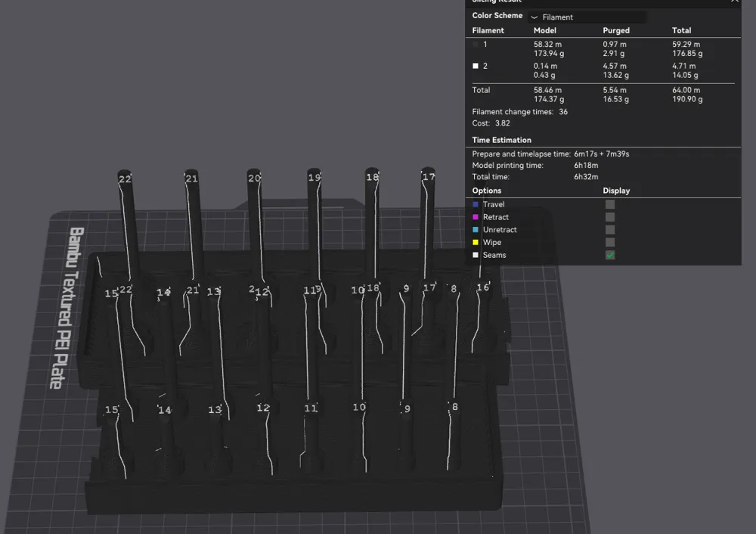The width and height of the screenshot is (756, 534).
Task: Click the 4.57 m purged value
Action: click(x=615, y=66)
